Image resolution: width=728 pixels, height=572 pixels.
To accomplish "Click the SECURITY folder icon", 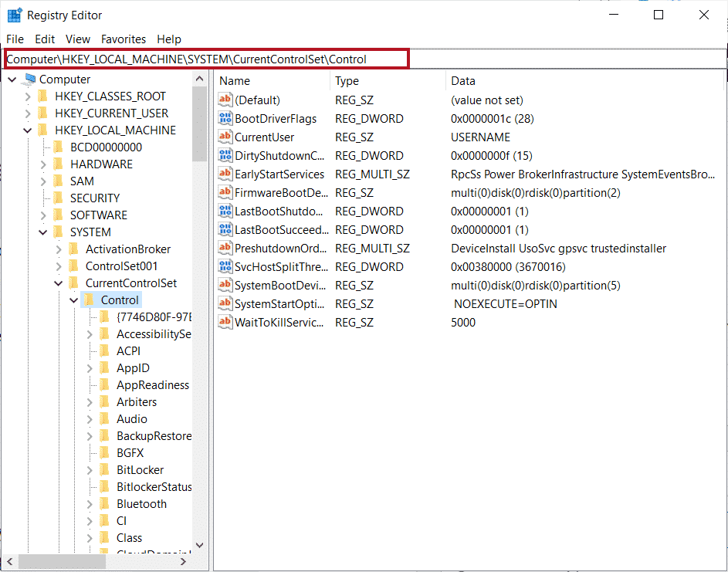I will pyautogui.click(x=59, y=198).
